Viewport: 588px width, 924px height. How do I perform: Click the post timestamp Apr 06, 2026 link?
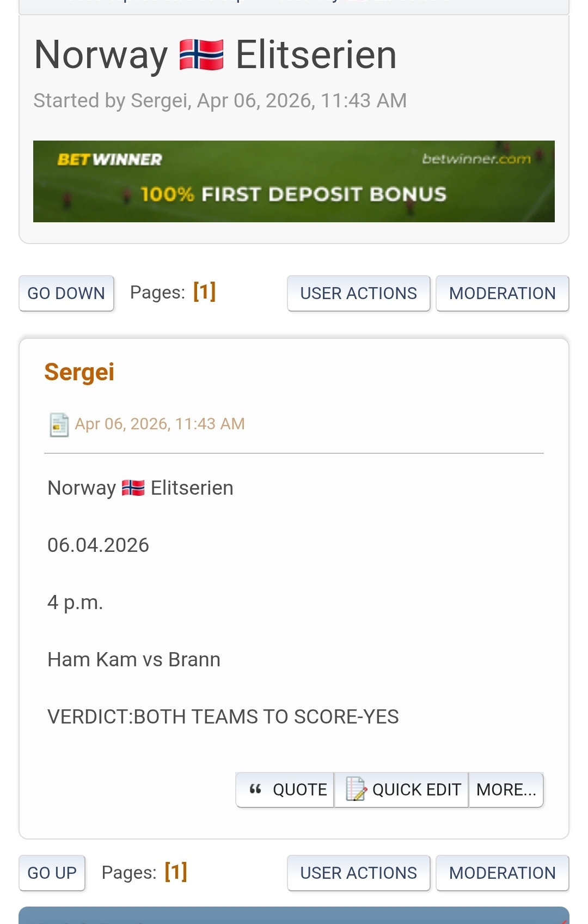160,424
